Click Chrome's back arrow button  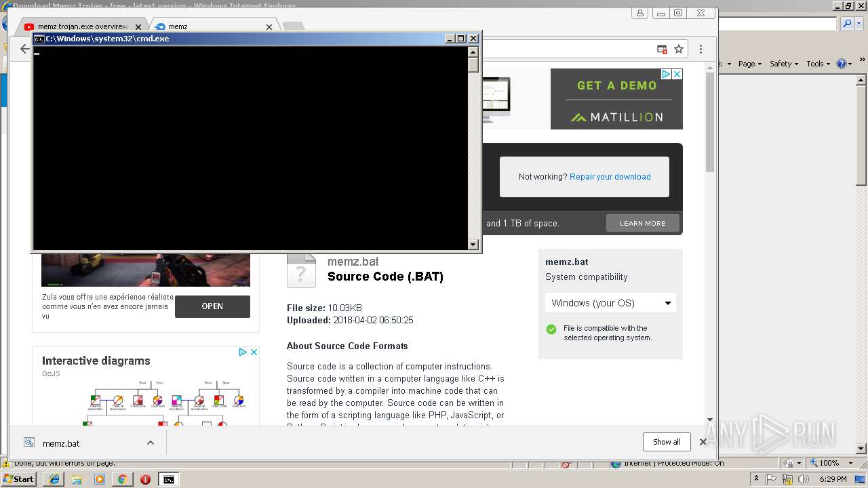click(x=24, y=49)
